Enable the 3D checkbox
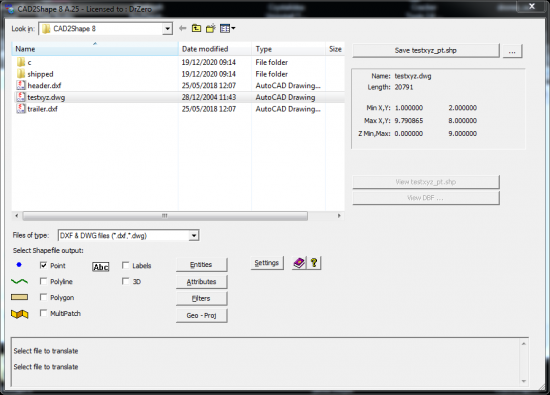The width and height of the screenshot is (550, 395). (x=126, y=281)
